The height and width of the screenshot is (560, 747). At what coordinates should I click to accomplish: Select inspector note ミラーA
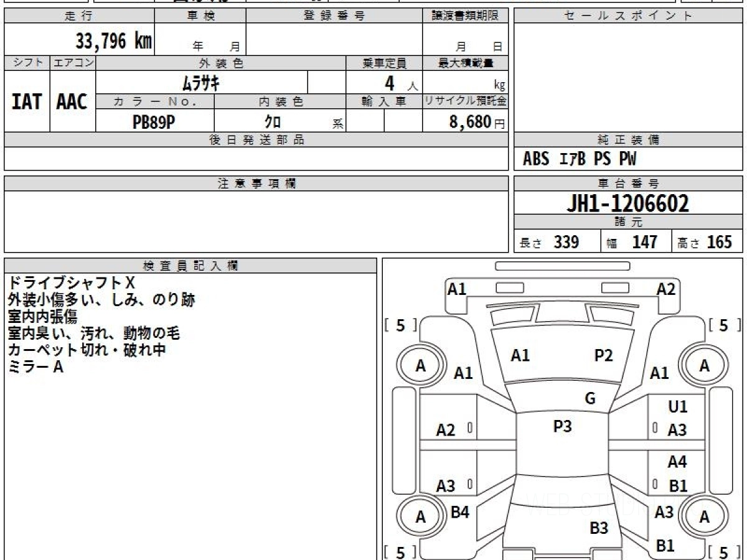[x=35, y=367]
